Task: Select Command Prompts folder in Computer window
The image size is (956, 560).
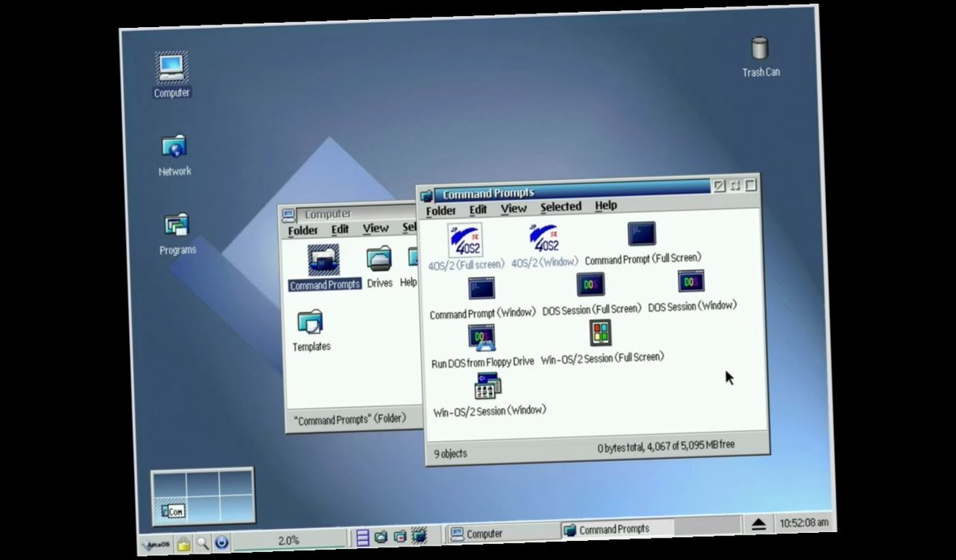Action: (323, 260)
